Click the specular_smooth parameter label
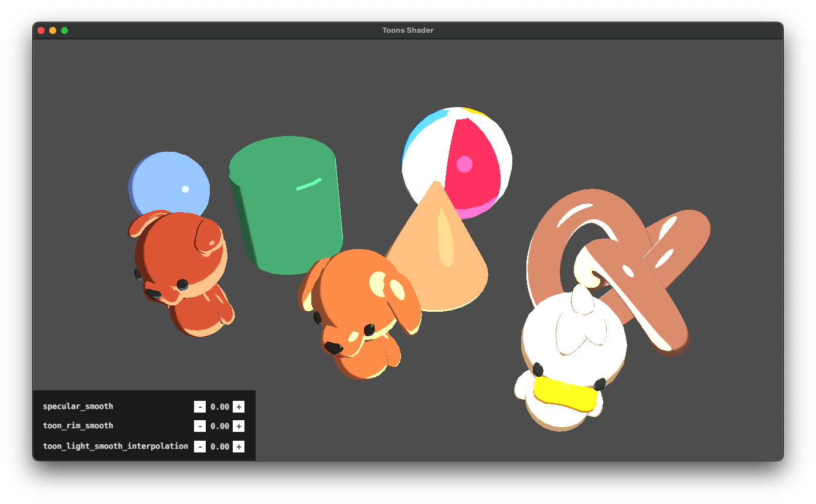 click(x=78, y=406)
